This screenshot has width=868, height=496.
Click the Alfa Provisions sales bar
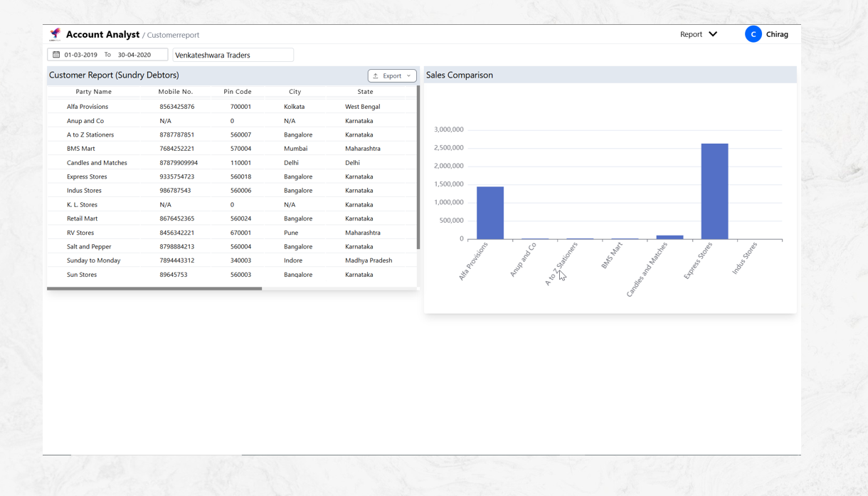tap(490, 213)
